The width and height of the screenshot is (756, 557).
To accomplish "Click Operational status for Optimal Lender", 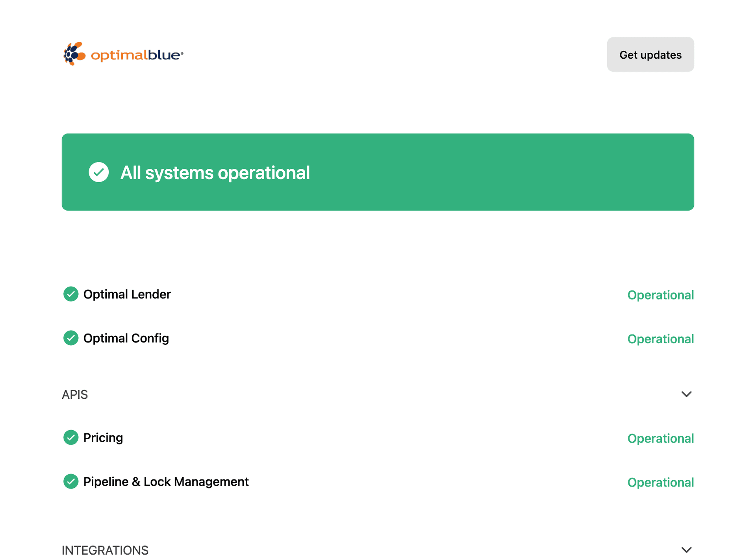I will point(660,295).
